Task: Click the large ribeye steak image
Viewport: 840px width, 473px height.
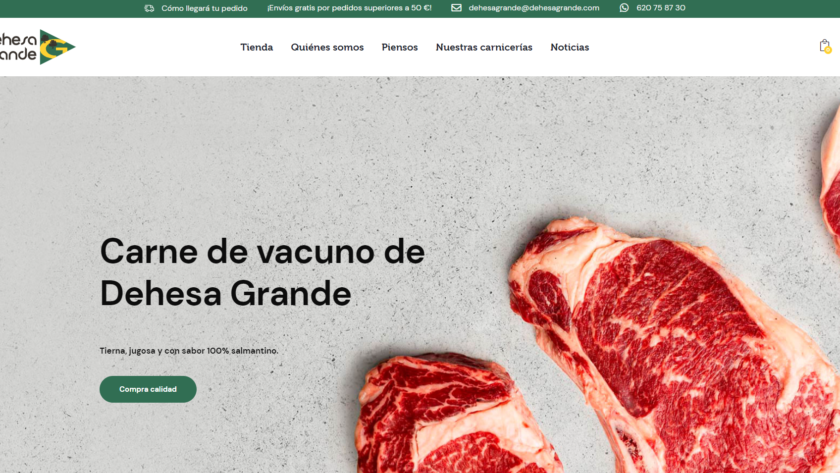Action: pyautogui.click(x=674, y=344)
